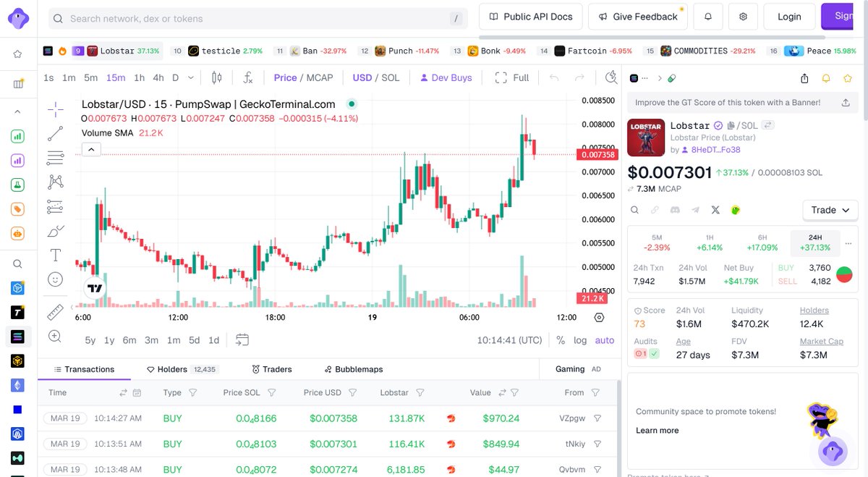Screen dimensions: 868x477
Task: Open the From column filter
Action: tap(595, 393)
